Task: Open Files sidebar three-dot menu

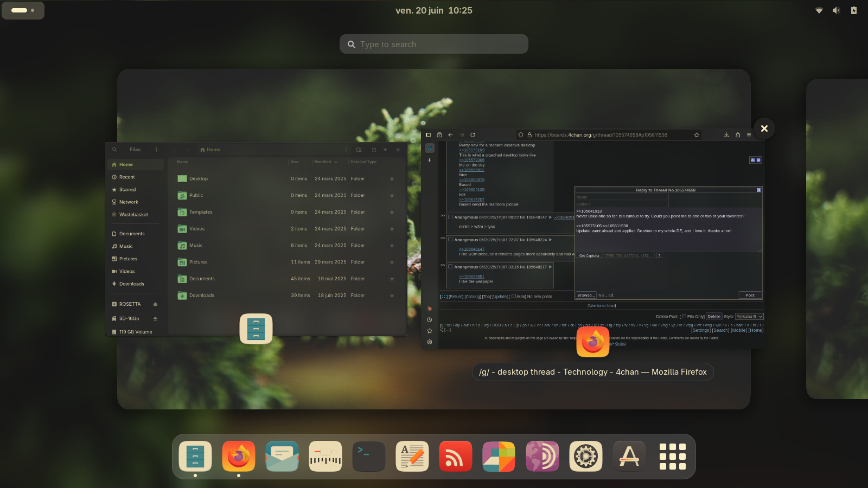Action: 156,150
